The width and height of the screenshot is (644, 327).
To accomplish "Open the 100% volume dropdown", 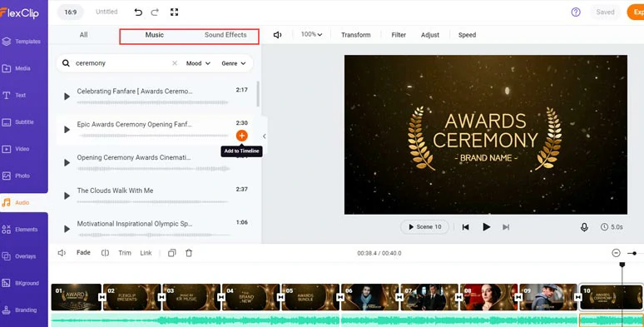I will pyautogui.click(x=311, y=34).
